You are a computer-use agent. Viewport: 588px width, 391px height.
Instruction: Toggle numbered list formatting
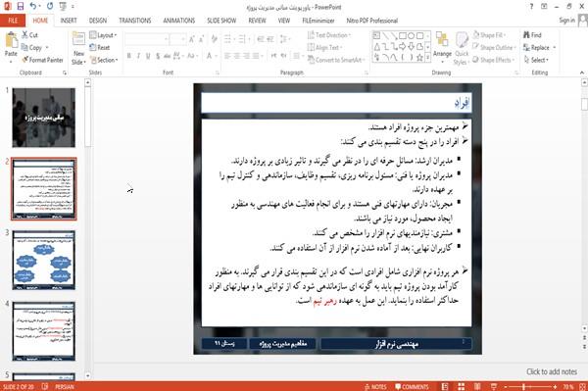pos(243,39)
